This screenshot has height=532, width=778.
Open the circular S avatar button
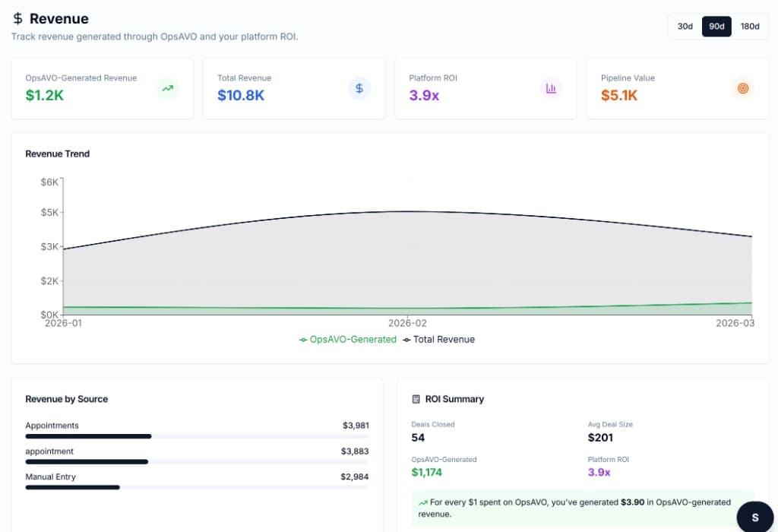pos(754,516)
